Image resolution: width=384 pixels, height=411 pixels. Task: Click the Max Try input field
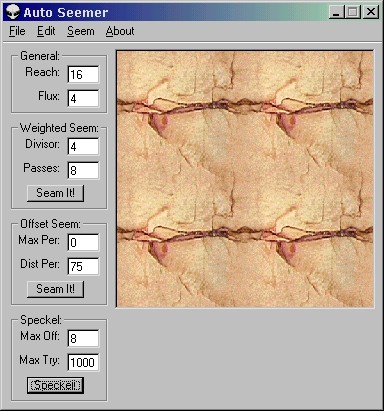coord(83,362)
